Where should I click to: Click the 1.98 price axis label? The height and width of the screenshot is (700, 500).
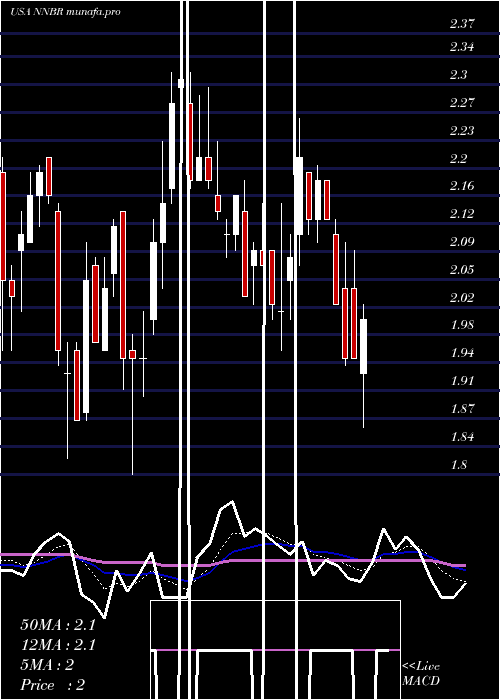point(461,325)
